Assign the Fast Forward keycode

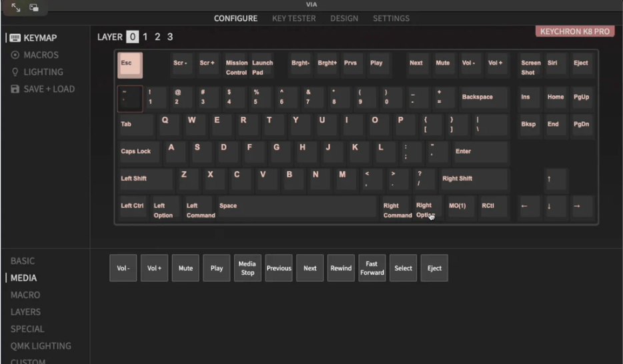(372, 268)
